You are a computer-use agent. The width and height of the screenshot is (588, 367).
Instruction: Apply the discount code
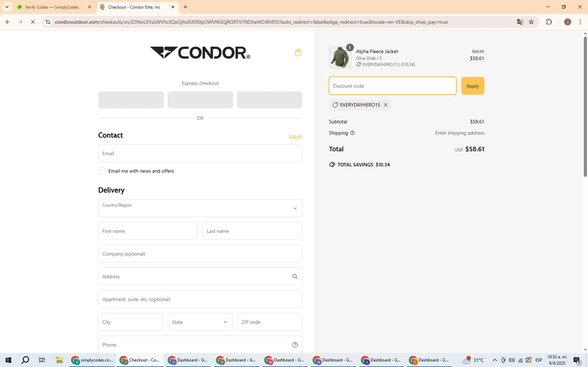(x=472, y=86)
